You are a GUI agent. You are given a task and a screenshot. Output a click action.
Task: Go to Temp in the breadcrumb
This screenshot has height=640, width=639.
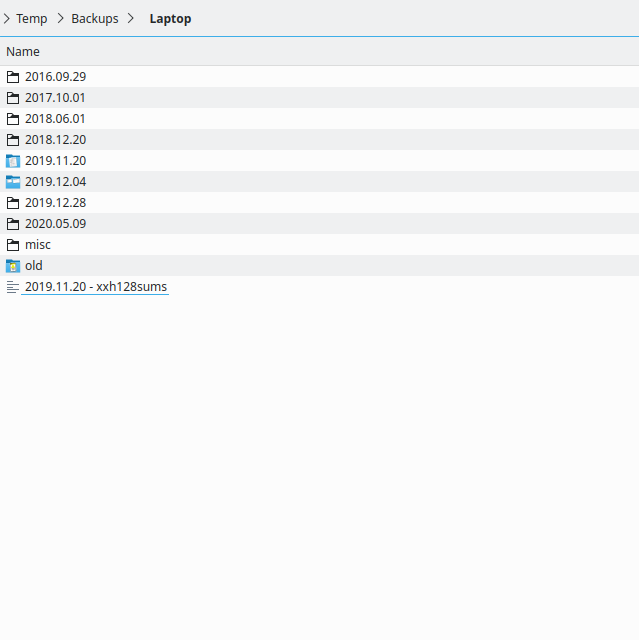(x=31, y=19)
